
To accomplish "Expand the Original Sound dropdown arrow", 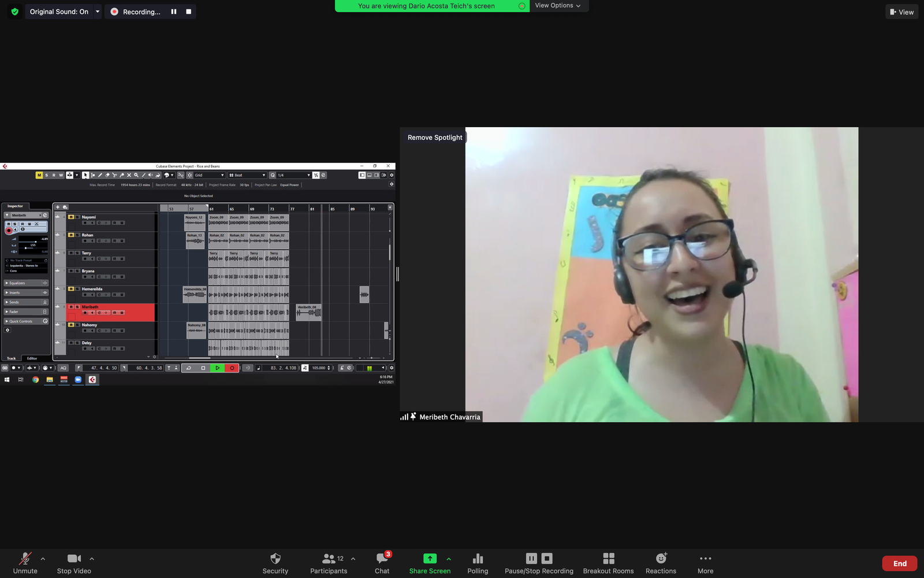I will coord(98,12).
